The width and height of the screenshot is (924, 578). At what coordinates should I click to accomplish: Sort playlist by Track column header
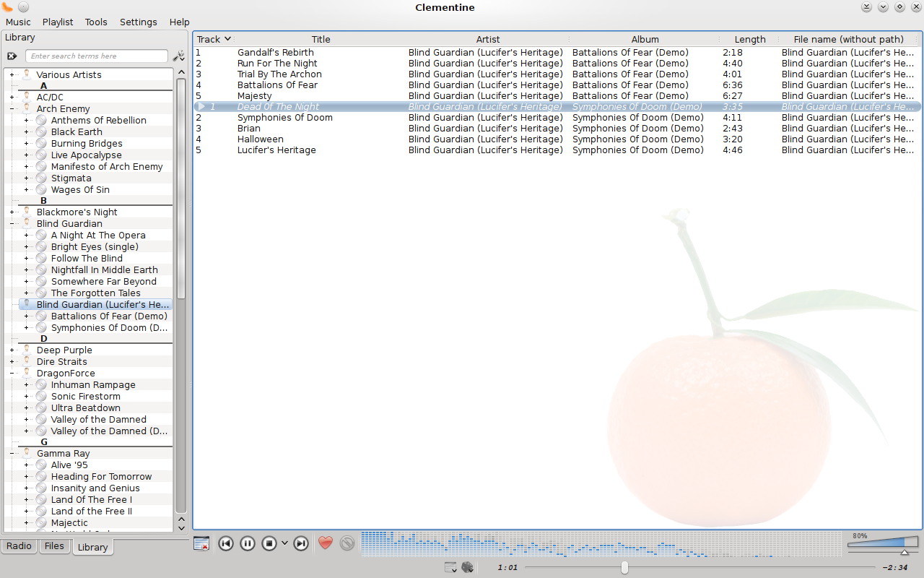pyautogui.click(x=214, y=39)
